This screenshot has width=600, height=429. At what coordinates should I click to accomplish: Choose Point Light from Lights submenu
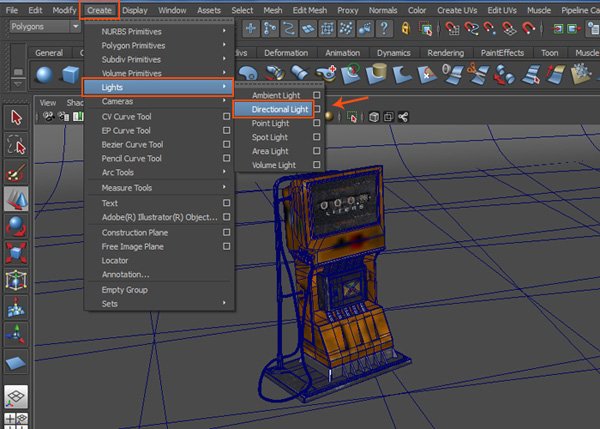pos(273,123)
